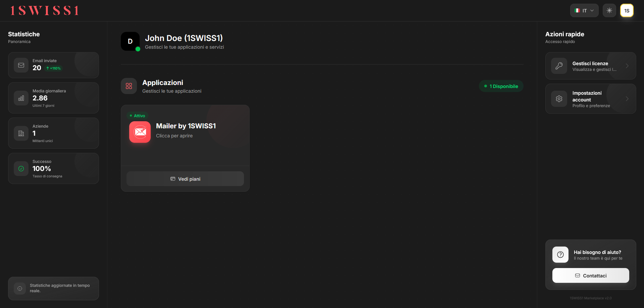Open the IT language dropdown
Image resolution: width=644 pixels, height=308 pixels.
click(584, 10)
